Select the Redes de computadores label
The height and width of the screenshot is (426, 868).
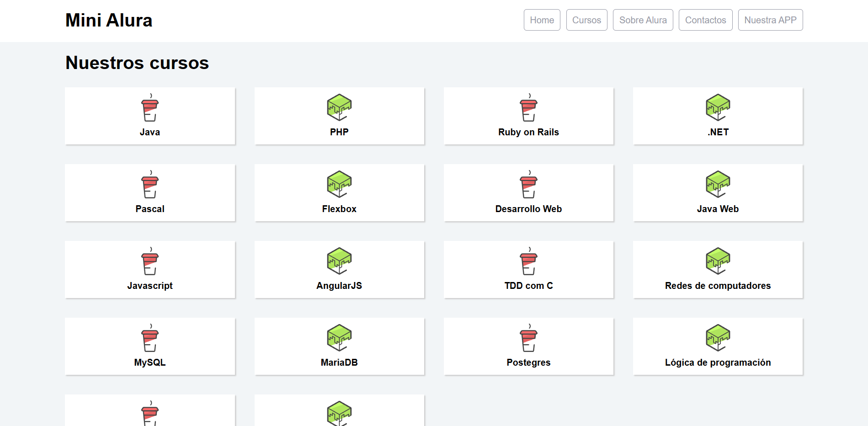[718, 286]
